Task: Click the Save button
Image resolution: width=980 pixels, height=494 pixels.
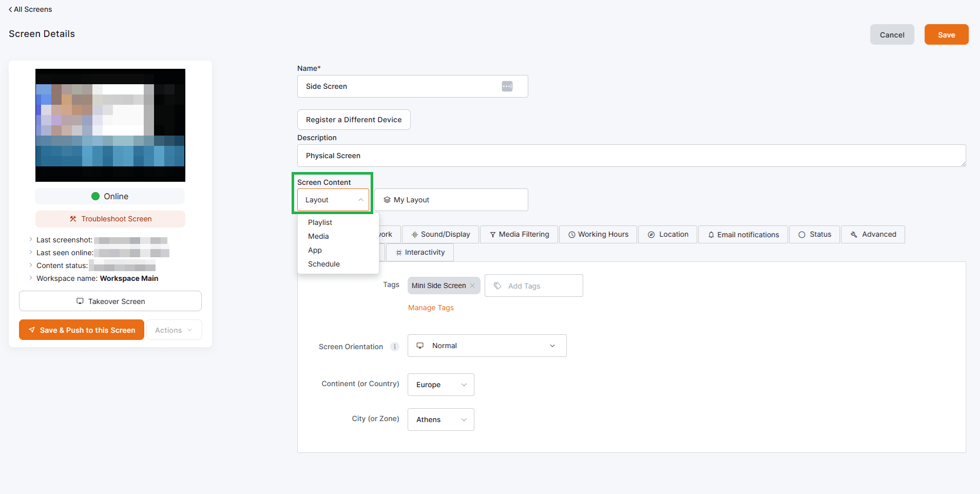Action: coord(947,34)
